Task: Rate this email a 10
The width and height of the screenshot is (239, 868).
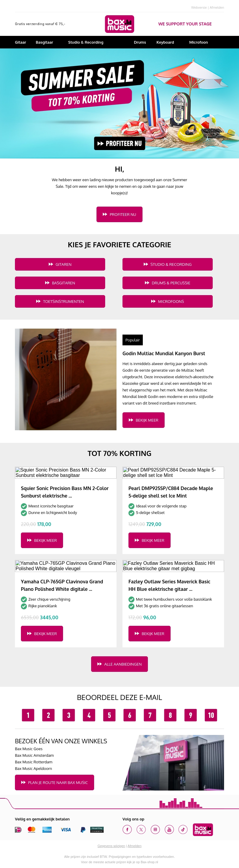Action: [x=210, y=715]
